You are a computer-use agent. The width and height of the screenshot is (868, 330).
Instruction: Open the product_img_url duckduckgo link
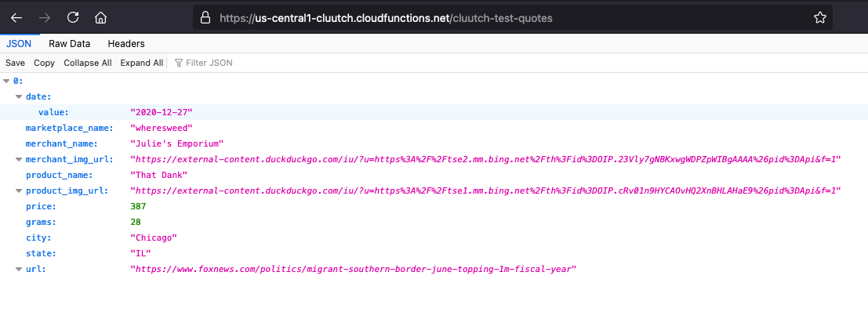(x=485, y=191)
